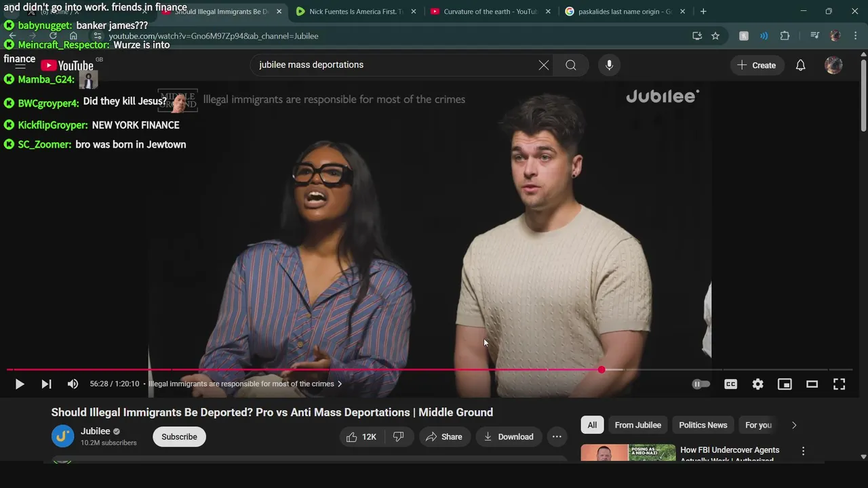
Task: Select the 'For you' filter chip
Action: point(758,425)
